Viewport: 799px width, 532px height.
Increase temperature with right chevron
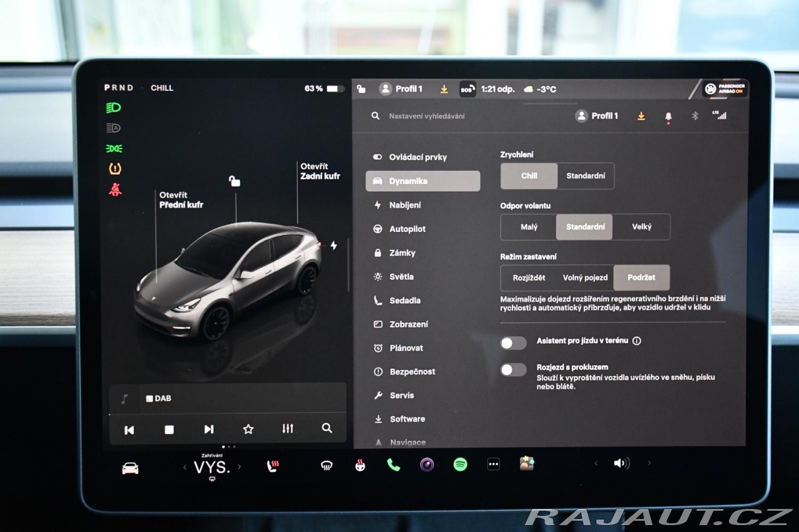[x=239, y=467]
